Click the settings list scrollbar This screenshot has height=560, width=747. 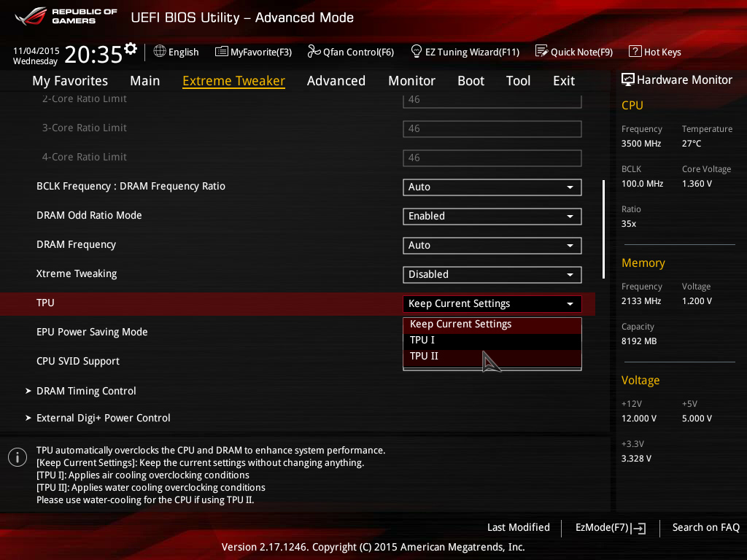pos(603,229)
